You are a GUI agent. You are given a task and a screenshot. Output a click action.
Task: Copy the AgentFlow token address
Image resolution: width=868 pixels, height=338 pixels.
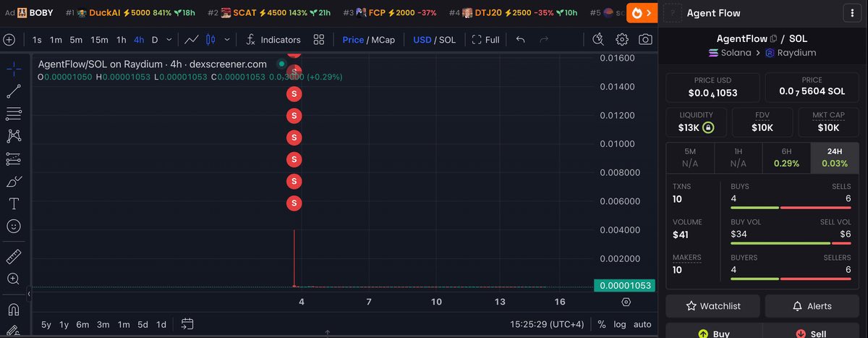(x=773, y=38)
